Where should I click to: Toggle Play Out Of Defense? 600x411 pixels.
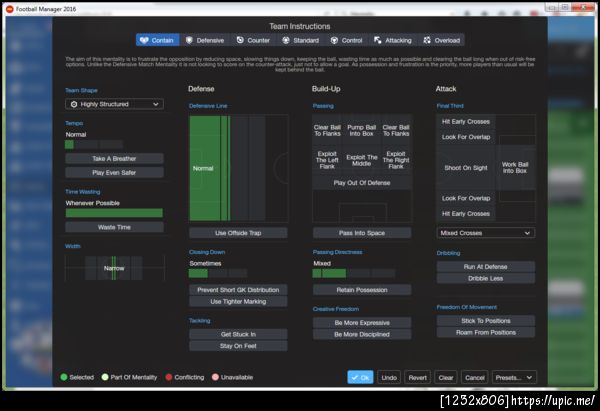coord(362,183)
